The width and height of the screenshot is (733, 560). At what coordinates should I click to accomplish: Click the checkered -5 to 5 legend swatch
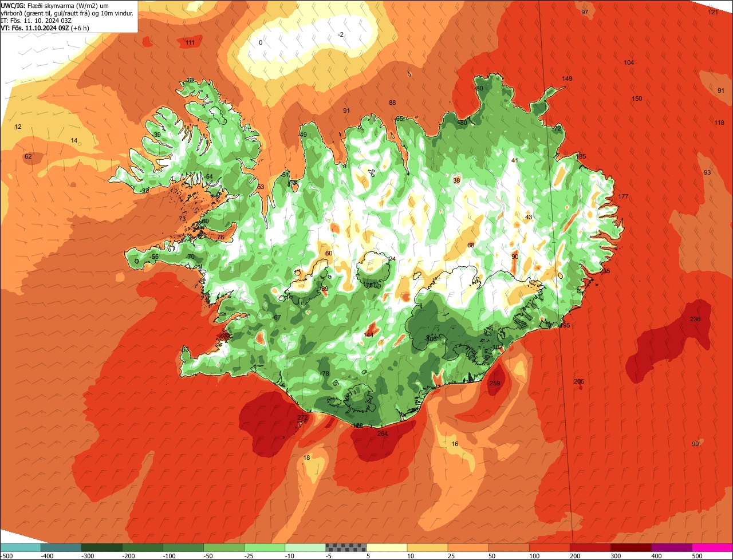[x=346, y=547]
